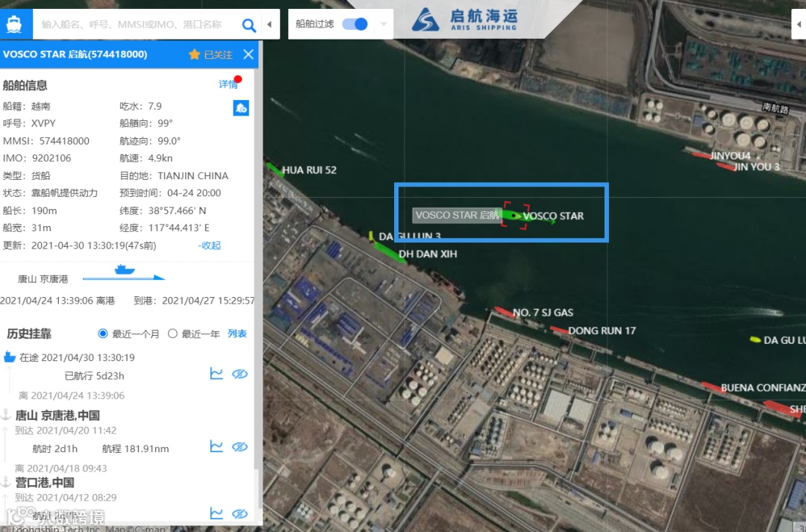The width and height of the screenshot is (806, 532).
Task: Click the blue ship-settings icon in 船舶信息
Action: (241, 108)
